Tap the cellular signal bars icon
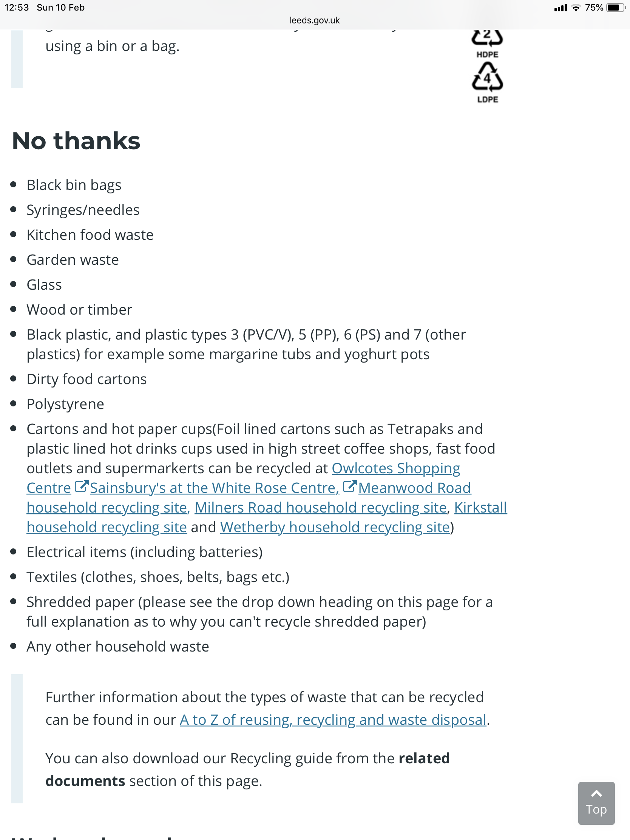Screen dimensions: 630x840 tap(560, 8)
